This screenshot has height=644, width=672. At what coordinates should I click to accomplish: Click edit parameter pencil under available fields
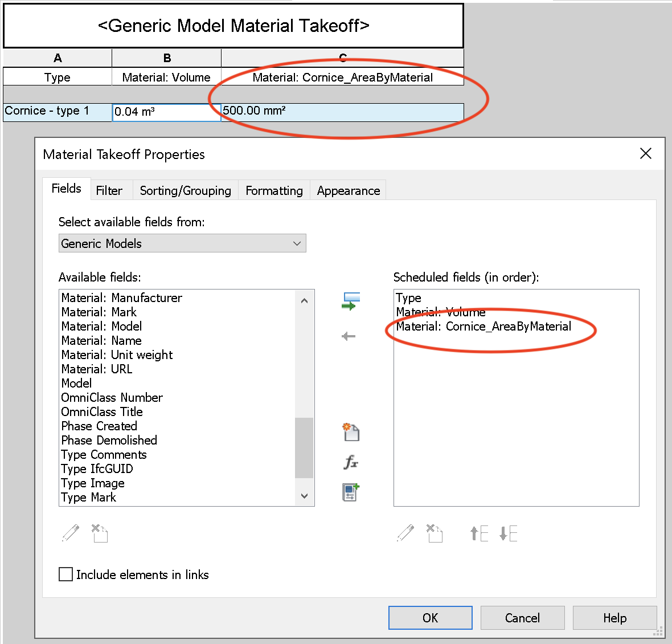(69, 533)
